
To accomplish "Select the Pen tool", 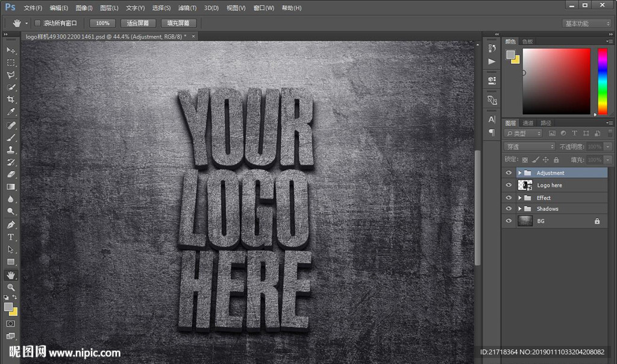I will pos(11,225).
